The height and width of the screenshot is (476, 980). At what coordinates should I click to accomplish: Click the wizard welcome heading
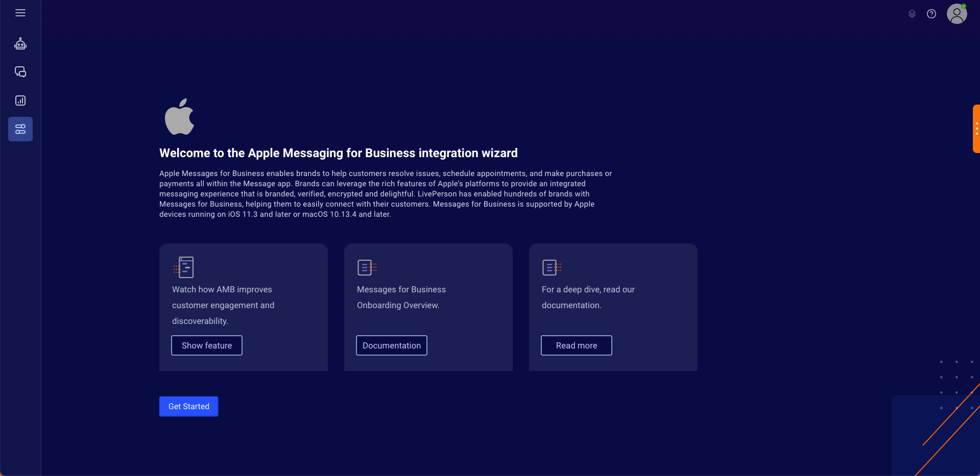[339, 153]
